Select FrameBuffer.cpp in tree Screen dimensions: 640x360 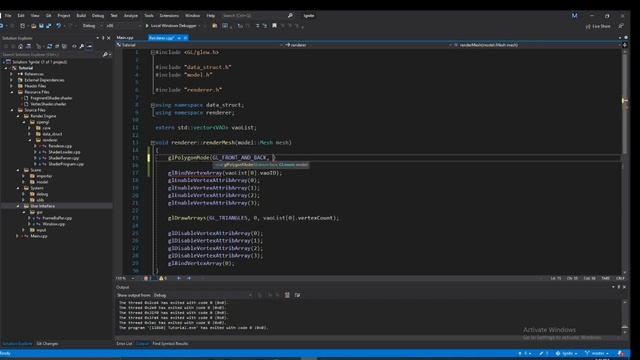click(x=56, y=218)
